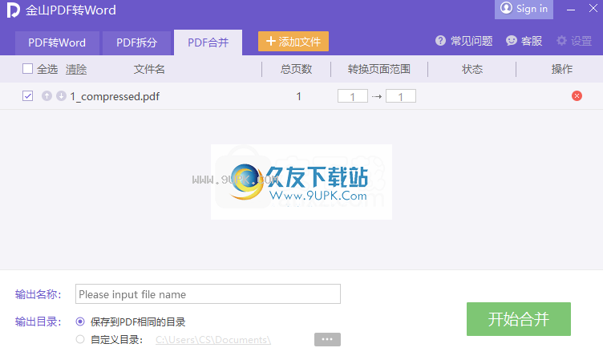Uncheck the 1_compressed.pdf row checkbox
Image resolution: width=603 pixels, height=364 pixels.
28,95
